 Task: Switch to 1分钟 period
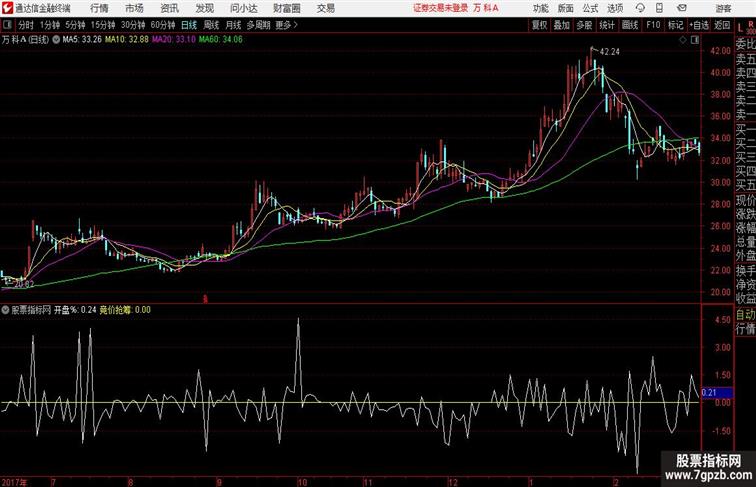[x=50, y=25]
